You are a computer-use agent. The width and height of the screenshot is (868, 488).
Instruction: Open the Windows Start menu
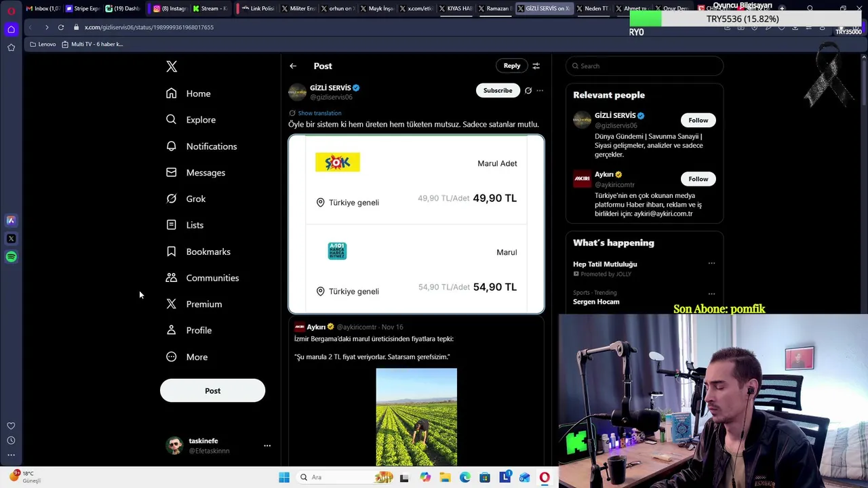tap(284, 477)
